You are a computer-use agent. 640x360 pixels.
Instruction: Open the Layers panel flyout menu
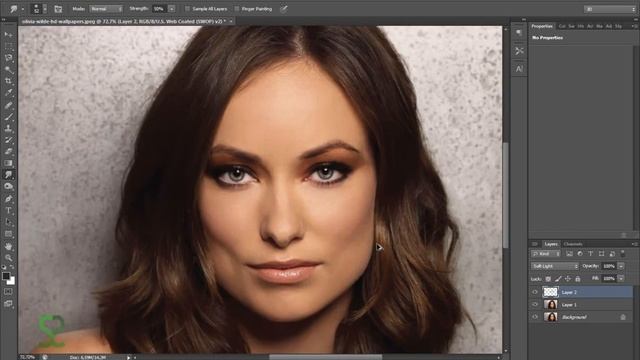[x=634, y=244]
